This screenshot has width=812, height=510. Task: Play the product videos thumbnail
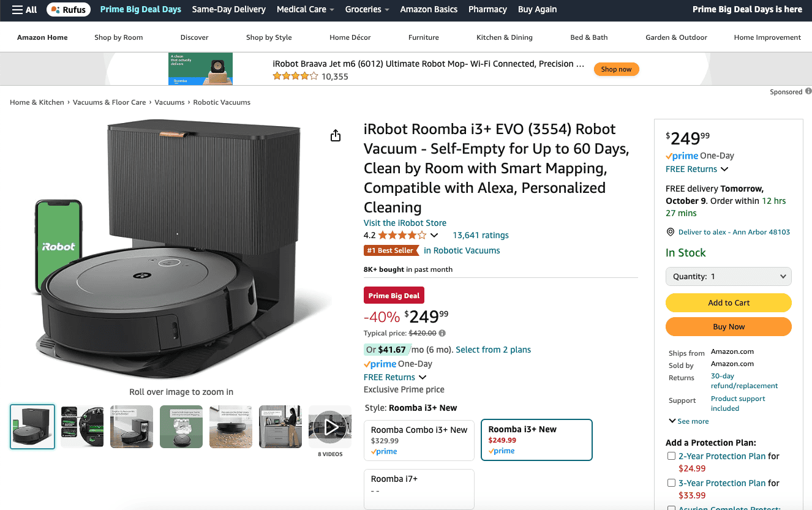331,426
